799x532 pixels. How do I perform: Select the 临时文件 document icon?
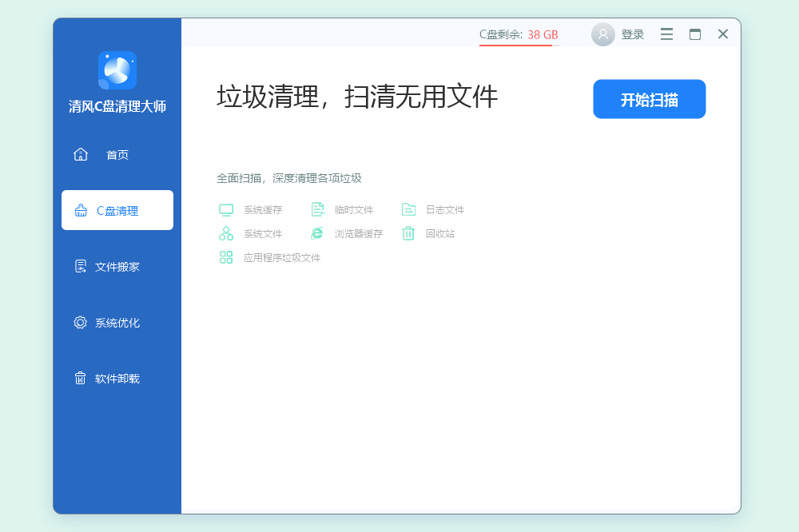317,209
